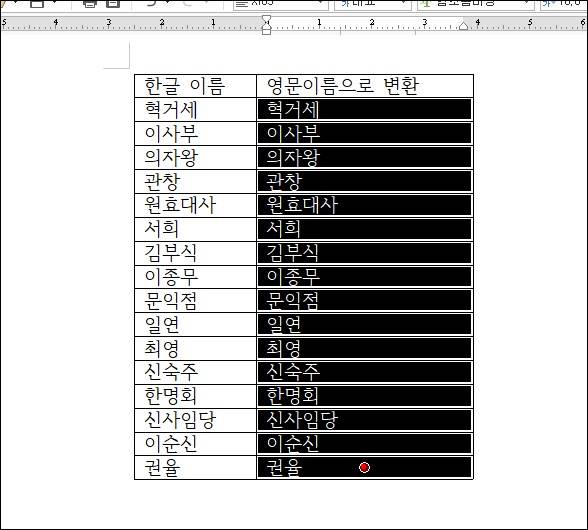Click the selected '최영' cell in the right column
Viewport: 588px width, 530px height.
(x=364, y=349)
